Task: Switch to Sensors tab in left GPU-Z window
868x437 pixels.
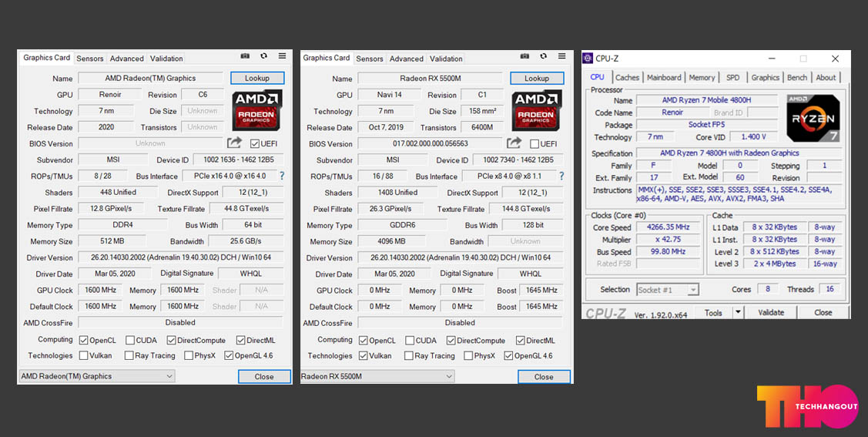Action: click(89, 58)
